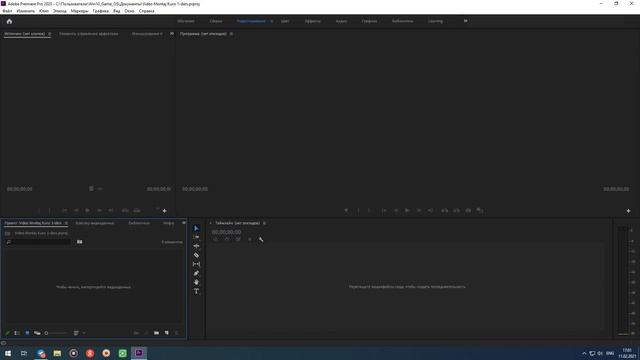Toggle Comparison View in Program monitor
The height and width of the screenshot is (360, 640).
pos(480,211)
